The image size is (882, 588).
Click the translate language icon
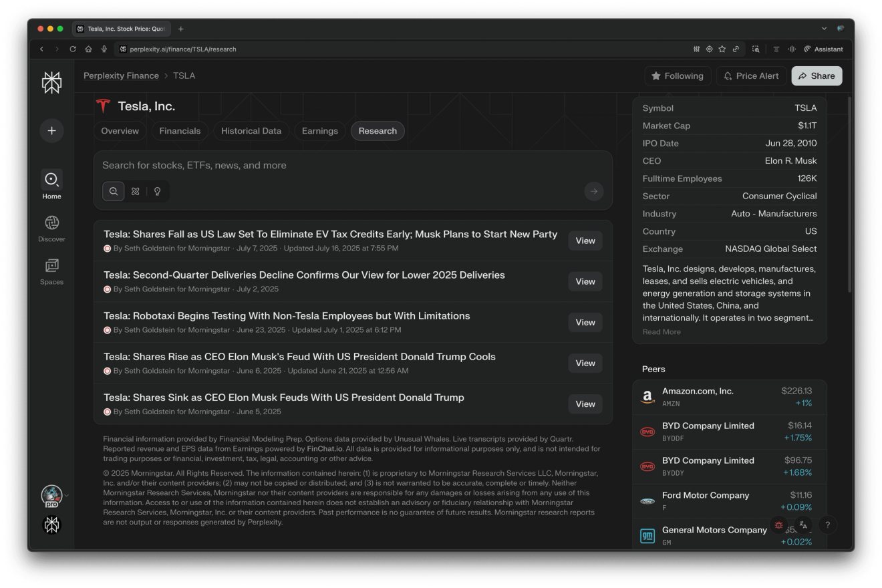click(803, 525)
